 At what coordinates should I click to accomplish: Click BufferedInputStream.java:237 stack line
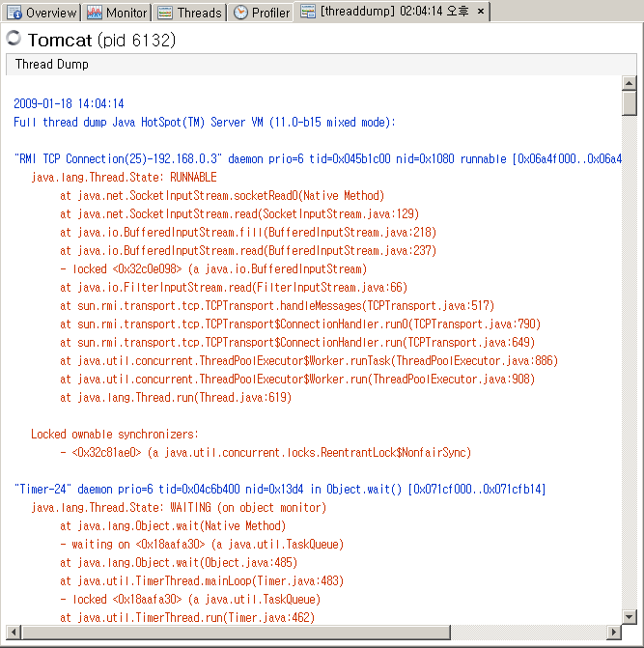pos(248,250)
